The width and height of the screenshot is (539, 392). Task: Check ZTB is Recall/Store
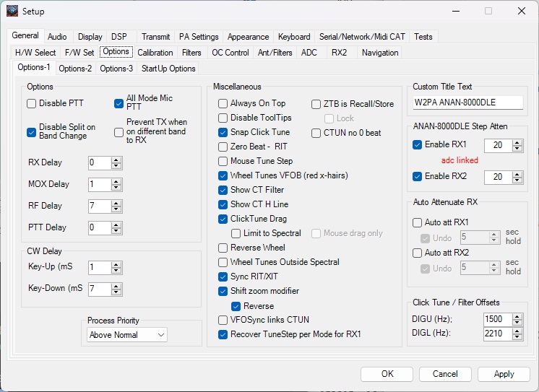click(316, 104)
